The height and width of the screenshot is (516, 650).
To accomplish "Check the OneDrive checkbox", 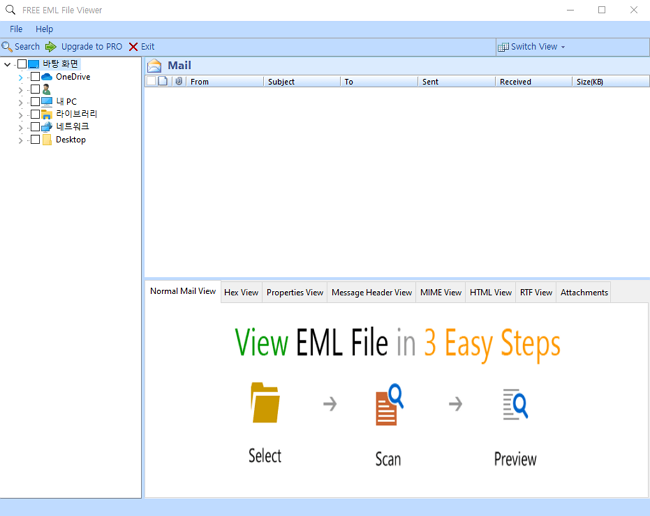I will [x=35, y=77].
